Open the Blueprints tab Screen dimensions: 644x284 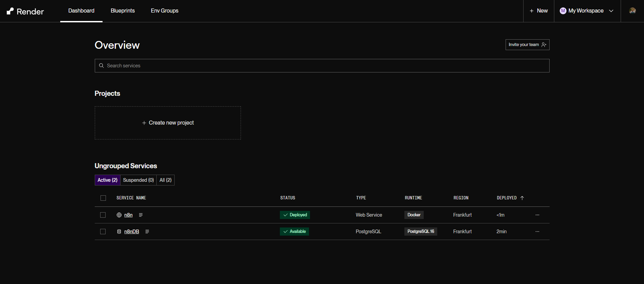coord(123,11)
